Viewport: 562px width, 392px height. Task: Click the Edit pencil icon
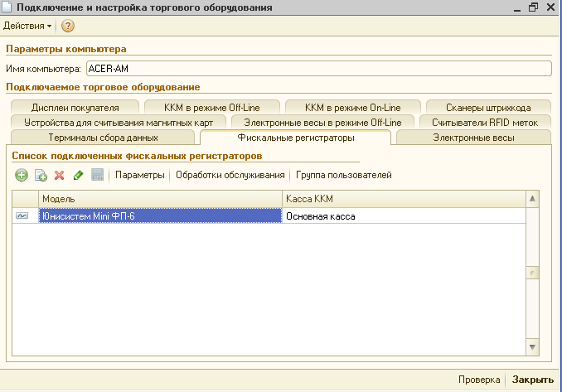78,175
